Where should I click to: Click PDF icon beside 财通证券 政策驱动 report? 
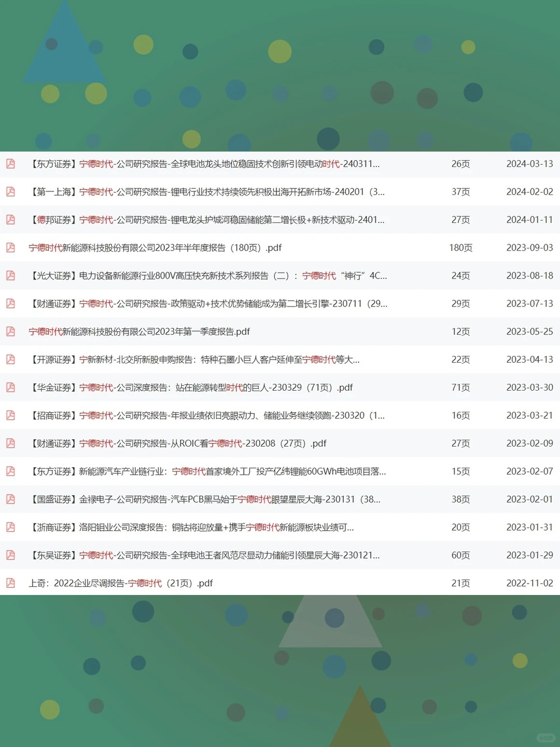pyautogui.click(x=10, y=304)
